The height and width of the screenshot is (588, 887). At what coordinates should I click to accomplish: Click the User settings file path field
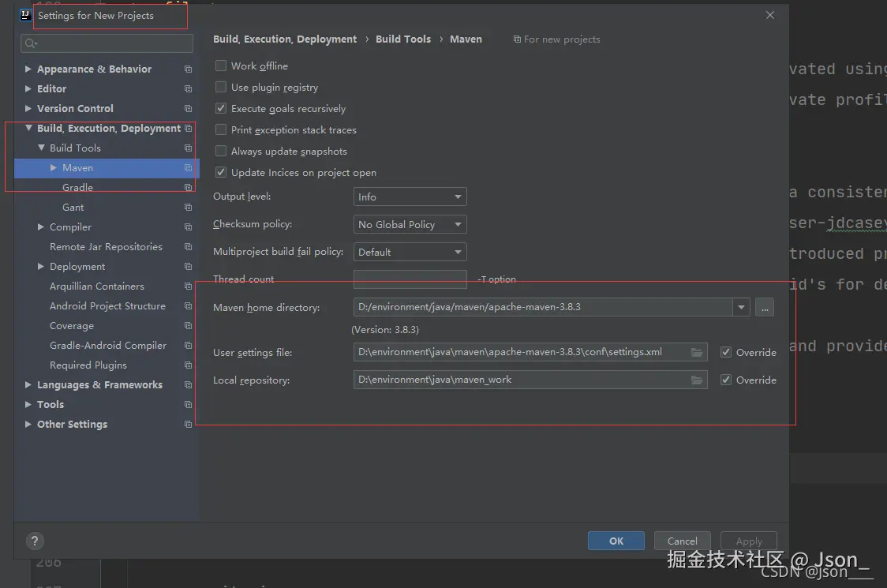tap(530, 352)
